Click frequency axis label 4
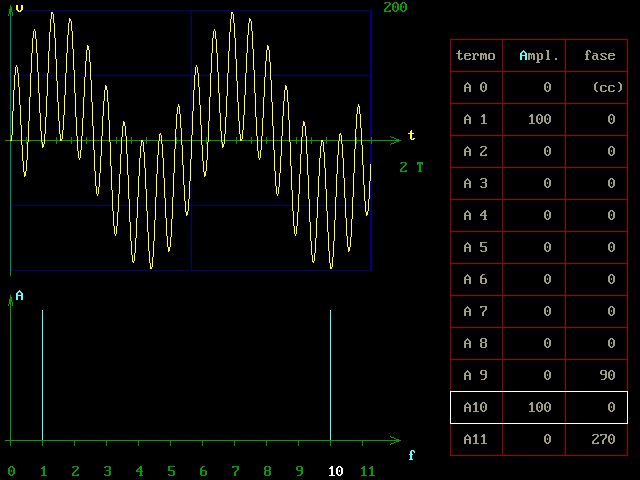 pyautogui.click(x=140, y=471)
